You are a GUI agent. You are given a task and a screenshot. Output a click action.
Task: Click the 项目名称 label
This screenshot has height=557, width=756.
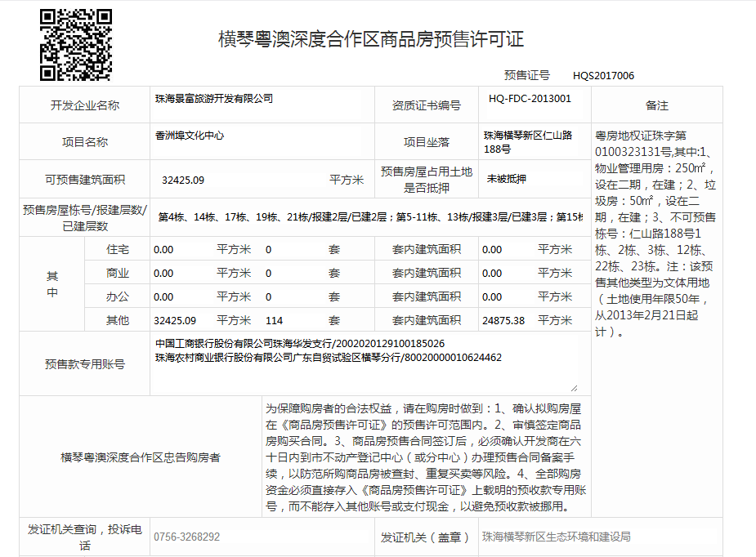pyautogui.click(x=85, y=142)
